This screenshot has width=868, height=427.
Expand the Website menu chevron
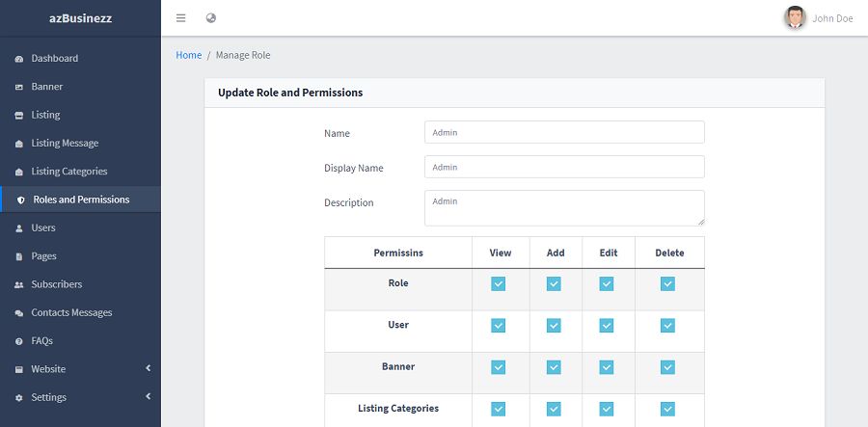pyautogui.click(x=149, y=368)
